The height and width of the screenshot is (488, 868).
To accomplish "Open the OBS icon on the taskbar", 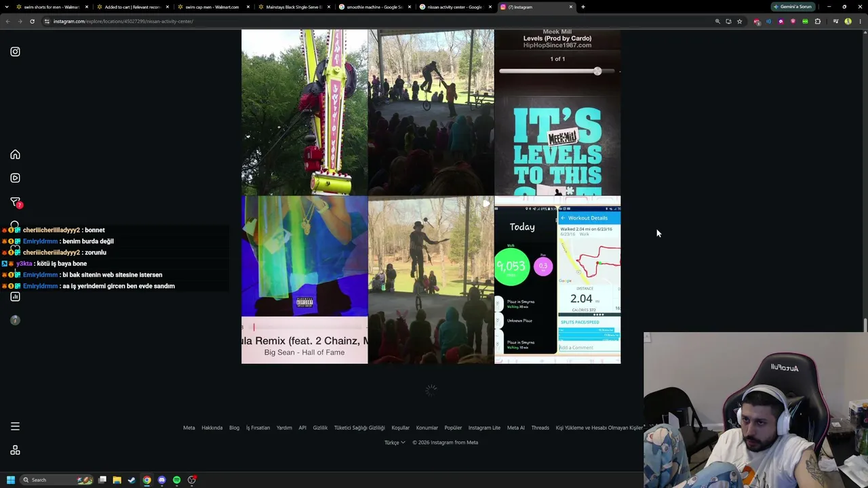I will tap(192, 480).
